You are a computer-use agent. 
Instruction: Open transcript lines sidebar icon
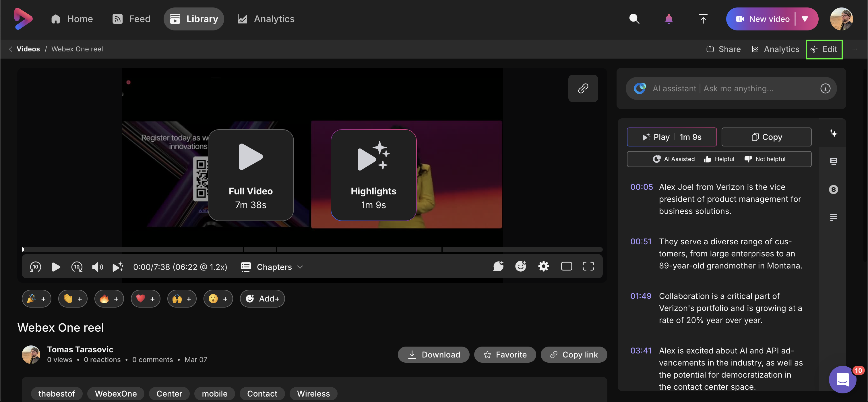click(833, 217)
